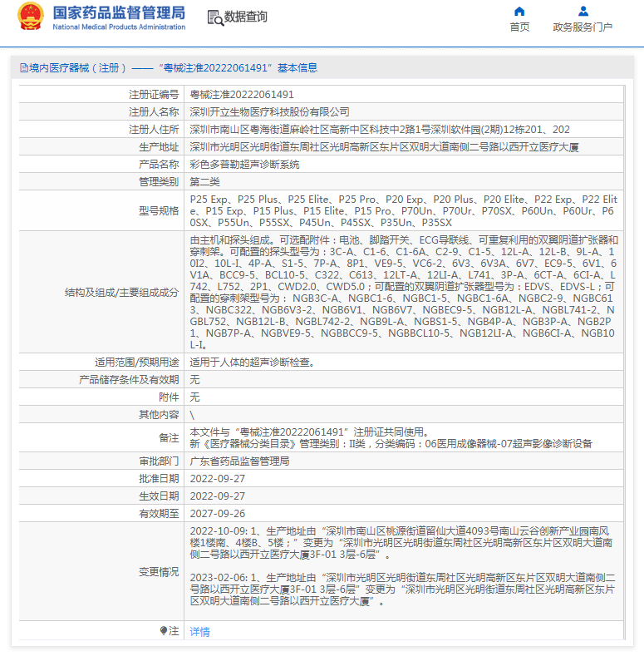Open the 数据查询 search icon

pos(216,17)
